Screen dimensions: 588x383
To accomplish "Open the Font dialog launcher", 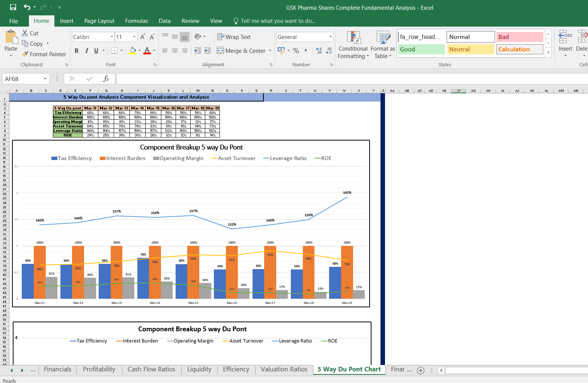I will (x=155, y=65).
